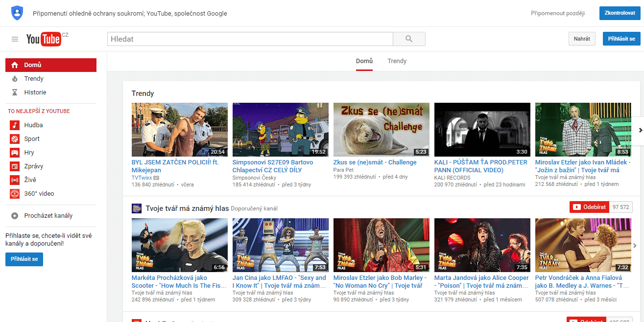This screenshot has height=322, width=644.
Task: Click the Zkontrolovat privacy button
Action: [x=620, y=13]
